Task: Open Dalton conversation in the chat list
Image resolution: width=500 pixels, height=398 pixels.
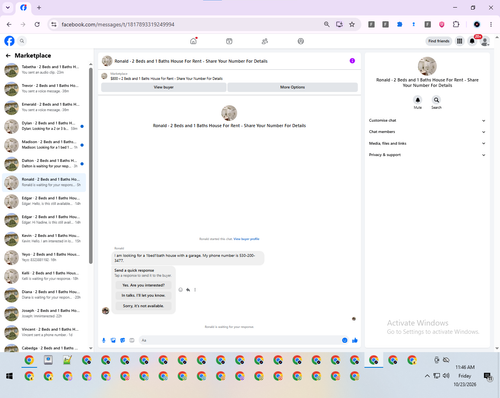Action: tap(45, 163)
